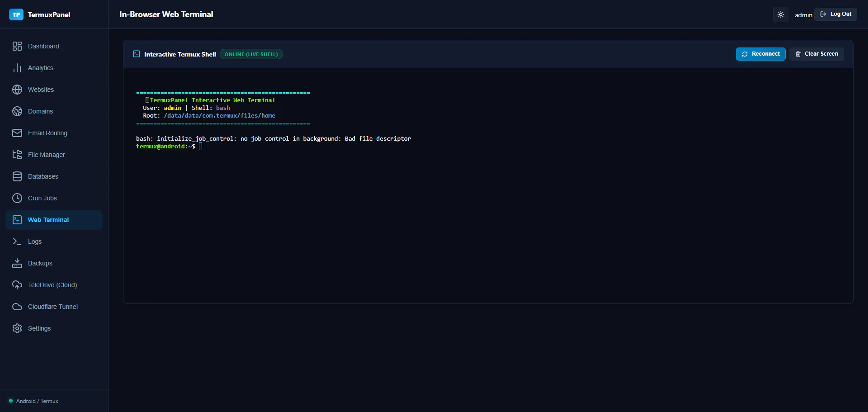
Task: Click the TeleDrive cloud upload icon
Action: click(17, 285)
